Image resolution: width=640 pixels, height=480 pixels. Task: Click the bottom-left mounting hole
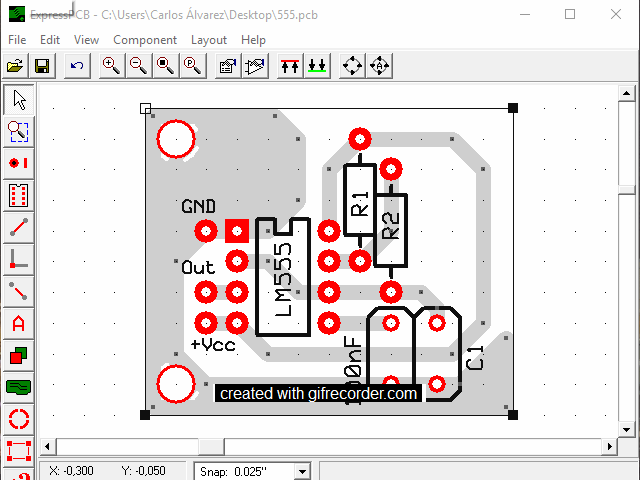pos(176,384)
